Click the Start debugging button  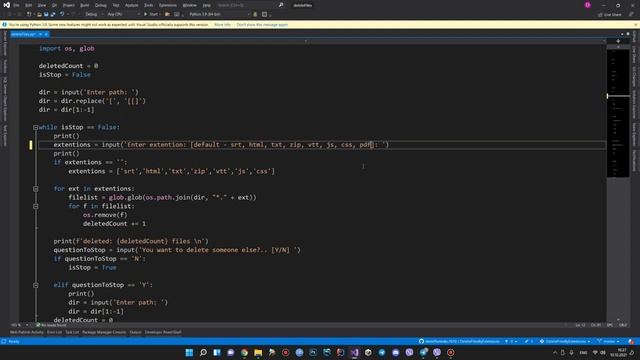pos(151,14)
